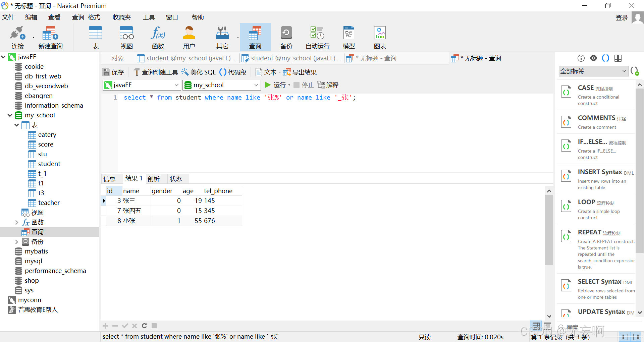Viewport: 644px width, 342px height.
Task: Click the 保存 save button
Action: (x=113, y=72)
